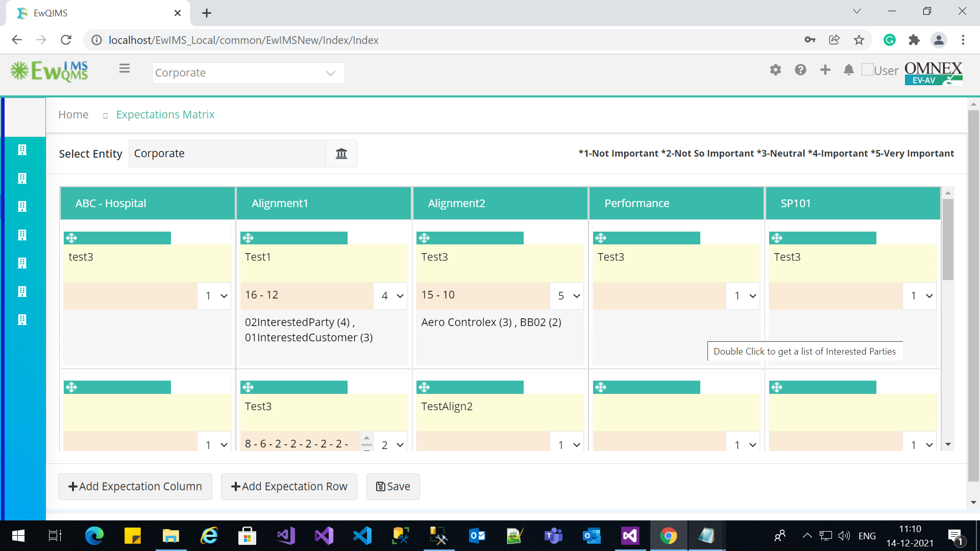Open the Windows Start menu
Screen dimensions: 980x551
point(18,536)
